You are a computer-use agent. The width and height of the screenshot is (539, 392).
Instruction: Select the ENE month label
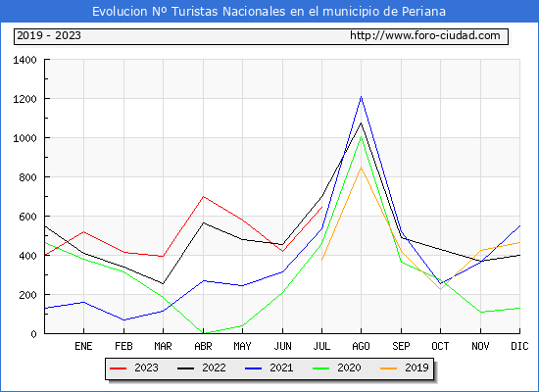83,346
